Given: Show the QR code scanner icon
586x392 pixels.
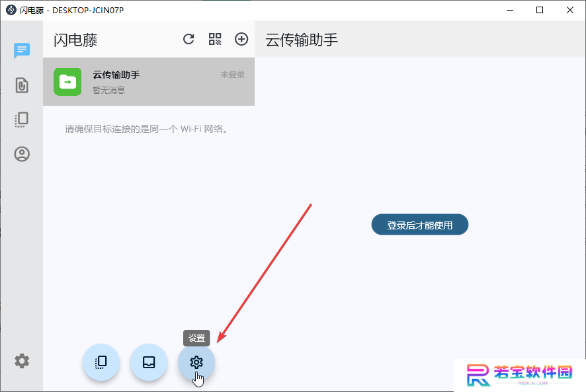Looking at the screenshot, I should pos(215,39).
